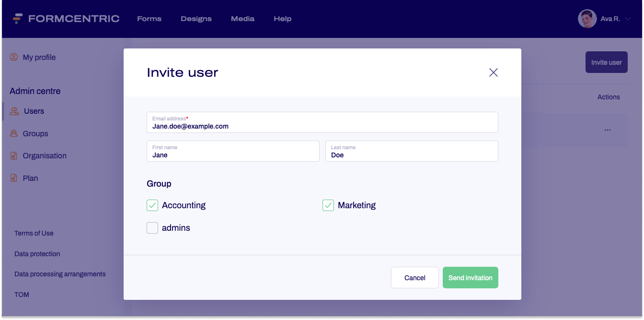Open the Actions menu for the user row
This screenshot has width=644, height=320.
click(607, 130)
